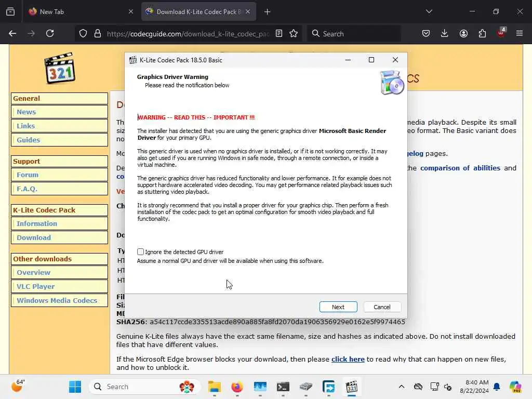Select the Other downloads sidebar heading
532x399 pixels.
(x=59, y=259)
